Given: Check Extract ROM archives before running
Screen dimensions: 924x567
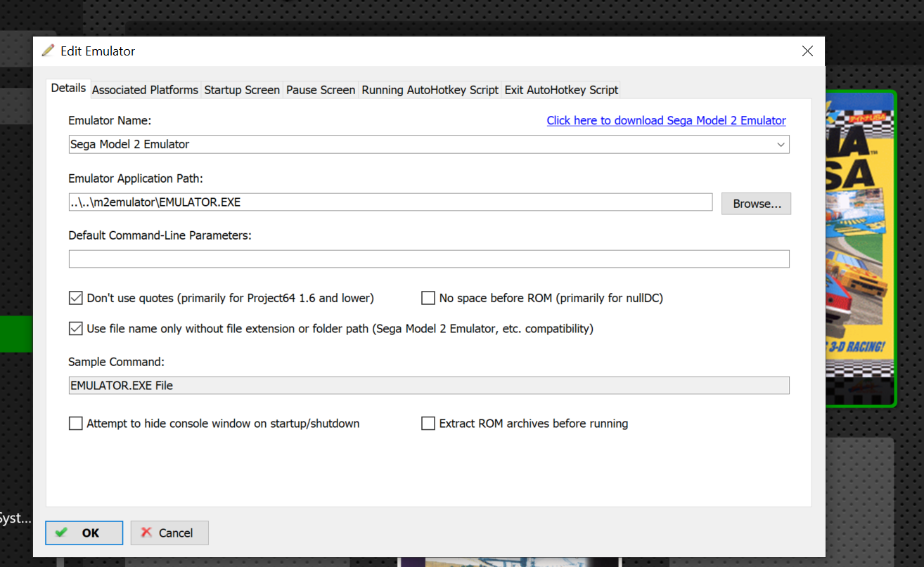Looking at the screenshot, I should 428,424.
